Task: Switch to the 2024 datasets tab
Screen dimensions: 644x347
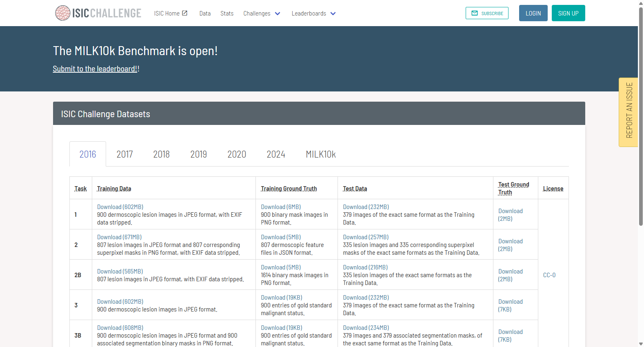Action: coord(276,154)
